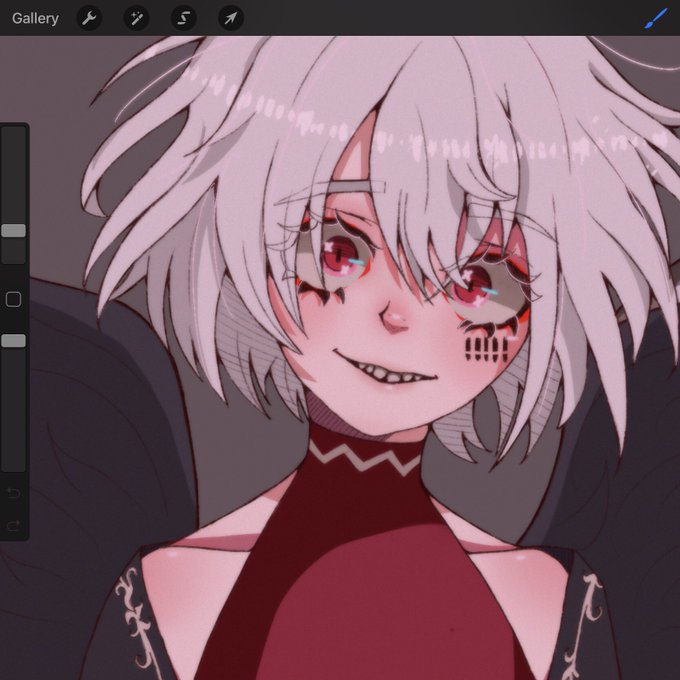
Task: Open the Actions wrench menu
Action: (x=89, y=18)
